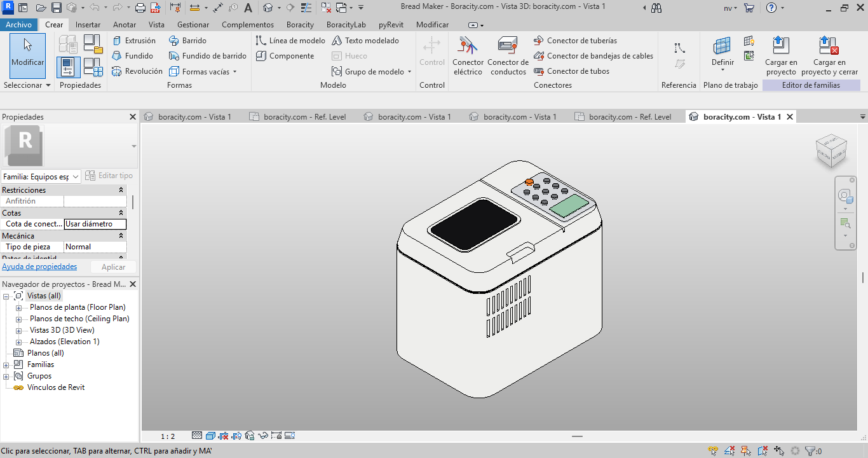Open the Gestionar ribbon tab
The width and height of the screenshot is (868, 458).
tap(193, 25)
